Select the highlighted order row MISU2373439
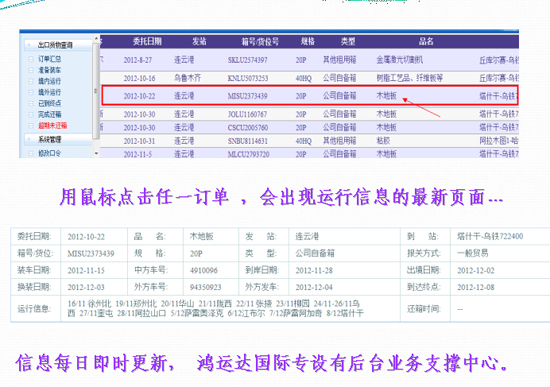Screen dimensions: 550x387 click(310, 95)
